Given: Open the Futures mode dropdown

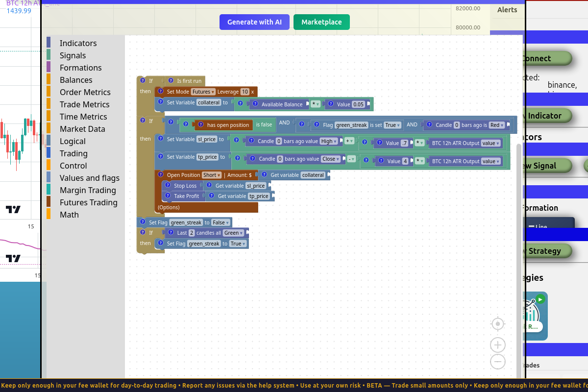Looking at the screenshot, I should (203, 92).
